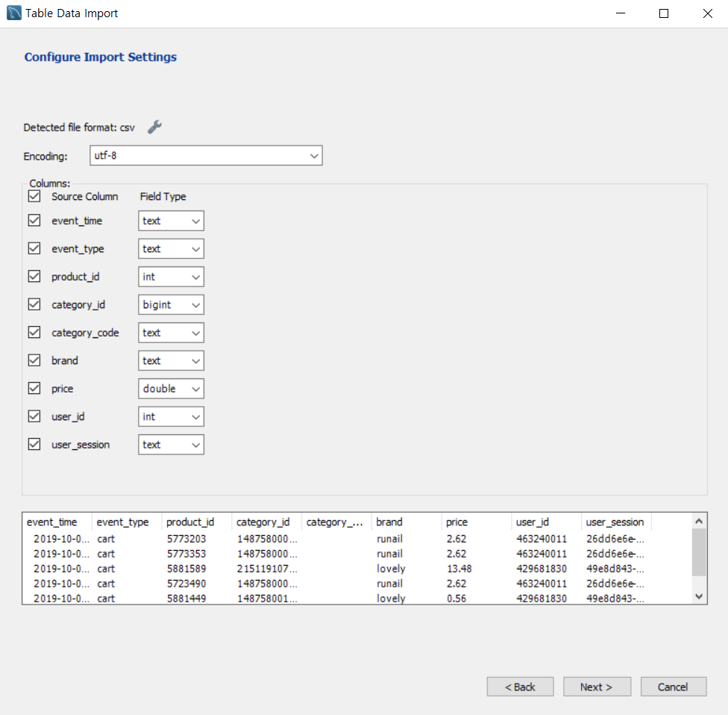This screenshot has width=728, height=715.
Task: Click the event_type preview column header
Action: [127, 522]
